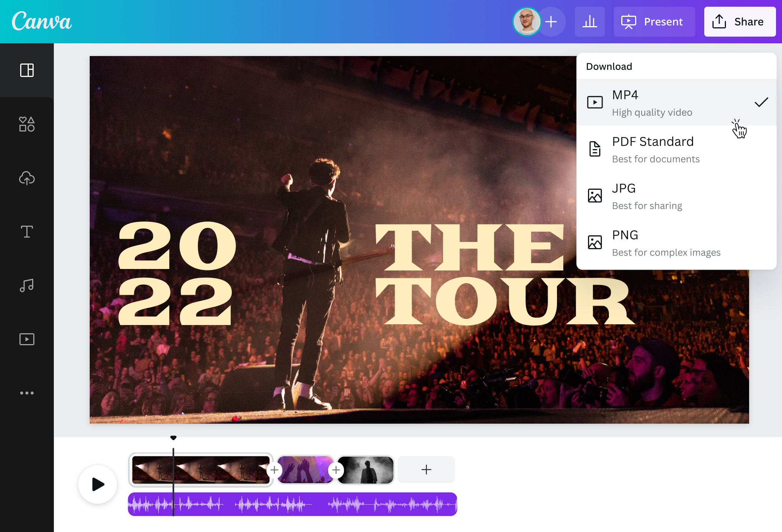Open the Uploads panel
The height and width of the screenshot is (532, 782).
click(x=27, y=178)
